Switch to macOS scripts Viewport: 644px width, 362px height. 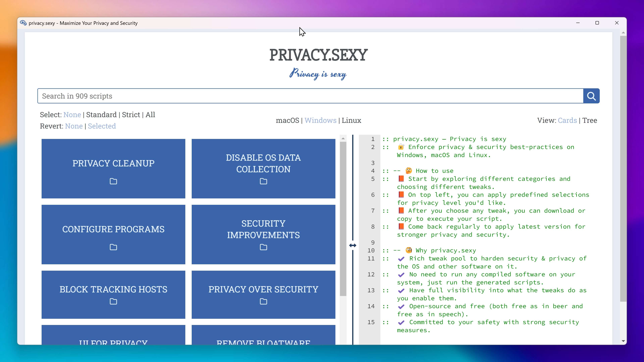tap(287, 120)
